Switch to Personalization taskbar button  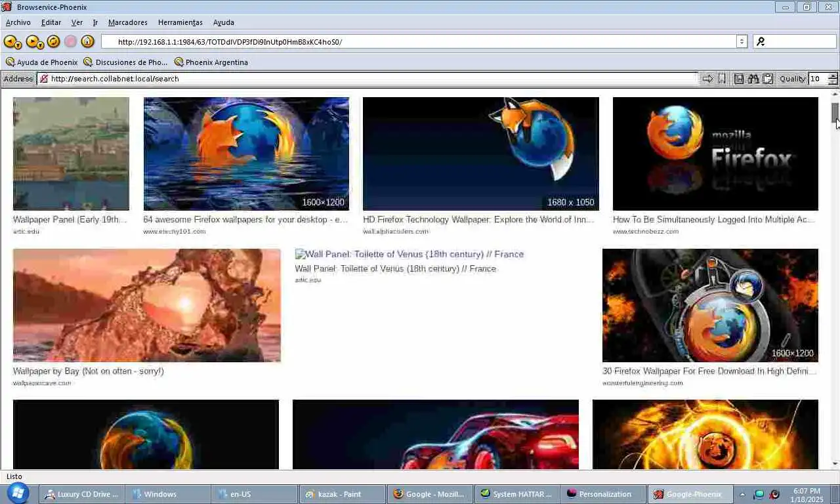602,494
